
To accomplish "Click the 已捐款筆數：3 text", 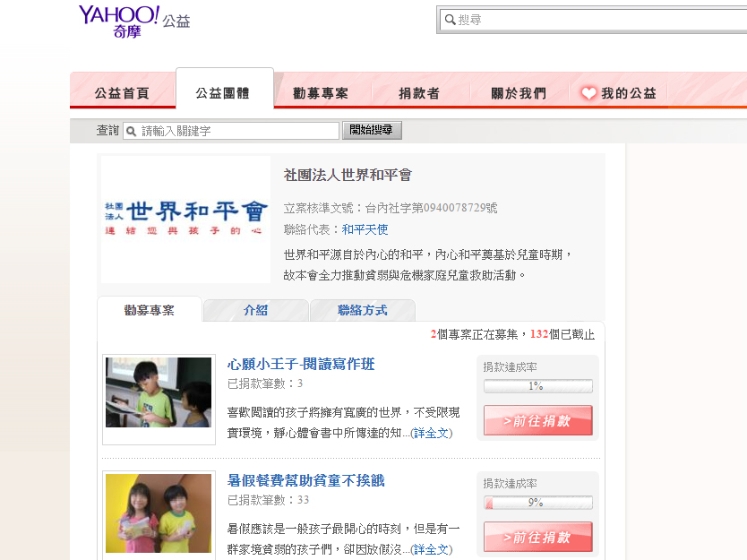I will tap(265, 383).
